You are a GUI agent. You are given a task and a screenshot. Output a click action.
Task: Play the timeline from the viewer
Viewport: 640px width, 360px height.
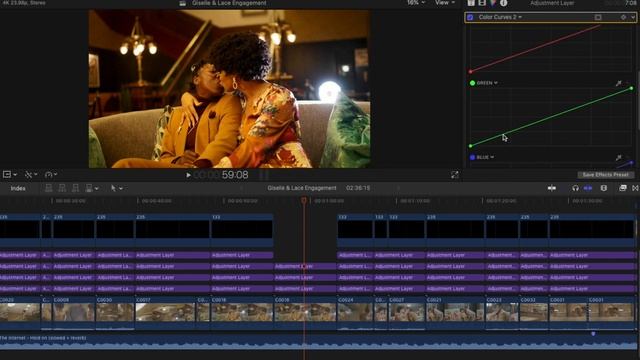click(x=188, y=175)
